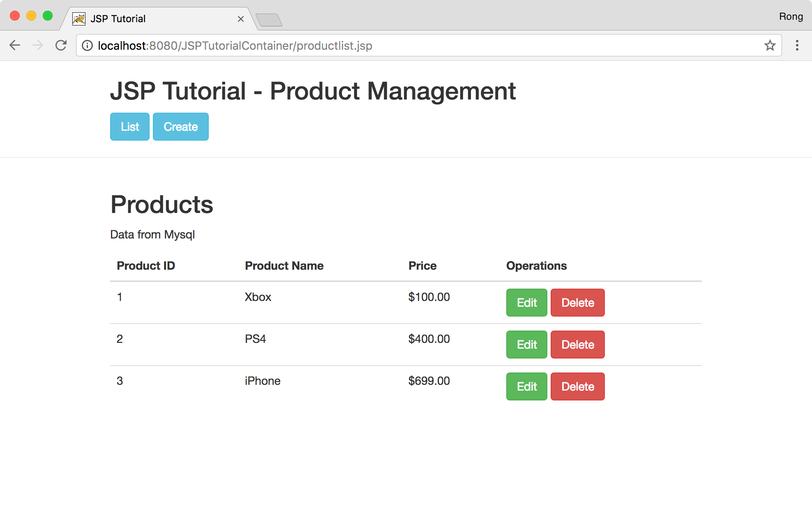
Task: Click the Product Name column header
Action: pos(284,266)
